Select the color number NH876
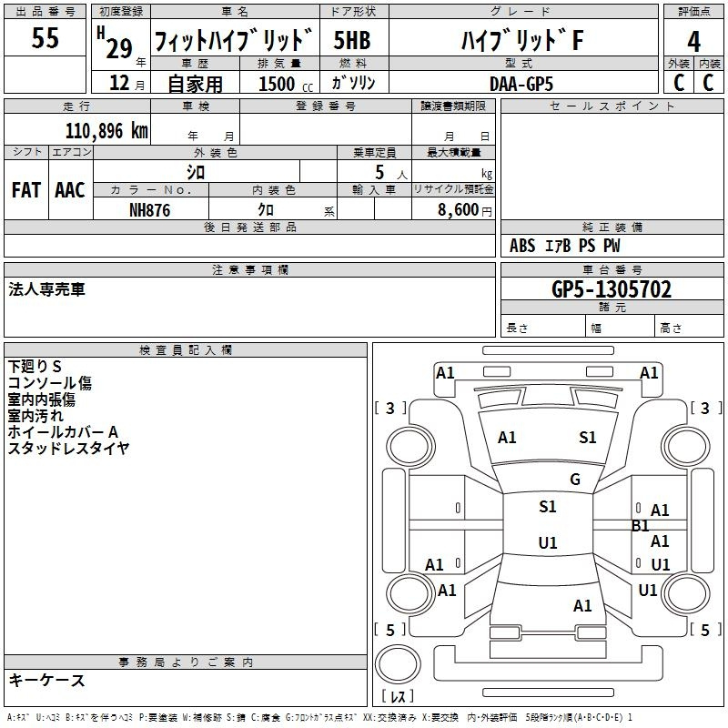Screen dimensions: 728x728 point(149,210)
